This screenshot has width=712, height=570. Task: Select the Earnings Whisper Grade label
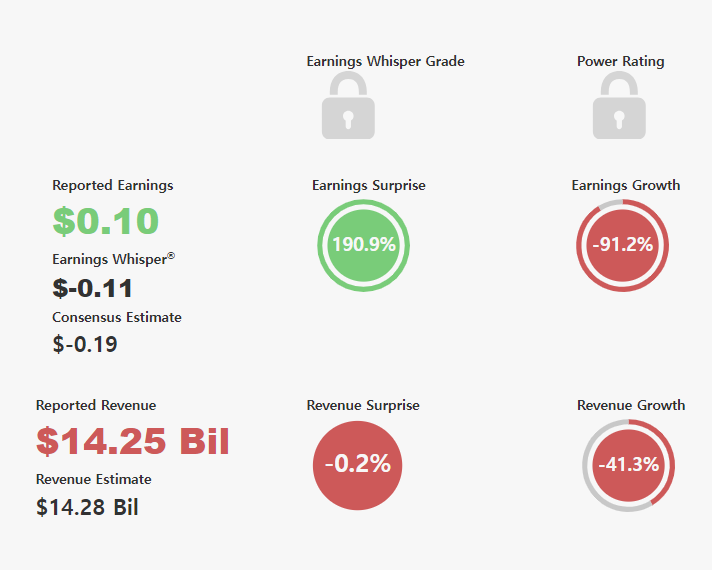coord(386,61)
